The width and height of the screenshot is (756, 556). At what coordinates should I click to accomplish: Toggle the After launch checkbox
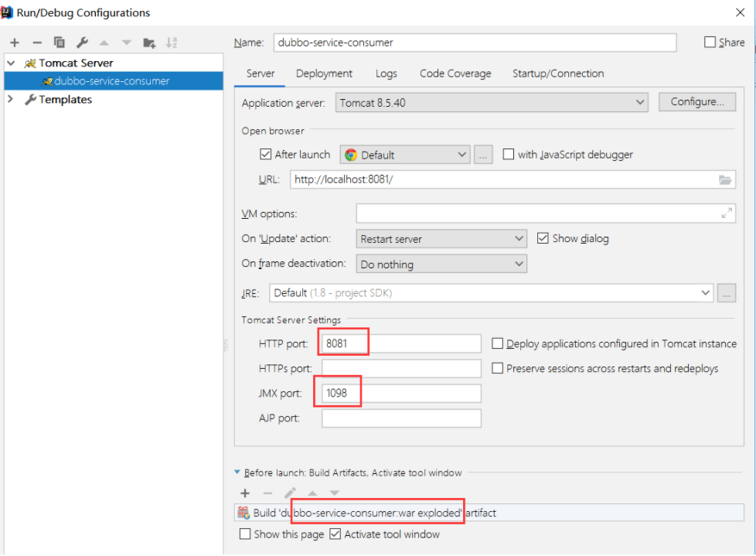[x=266, y=155]
